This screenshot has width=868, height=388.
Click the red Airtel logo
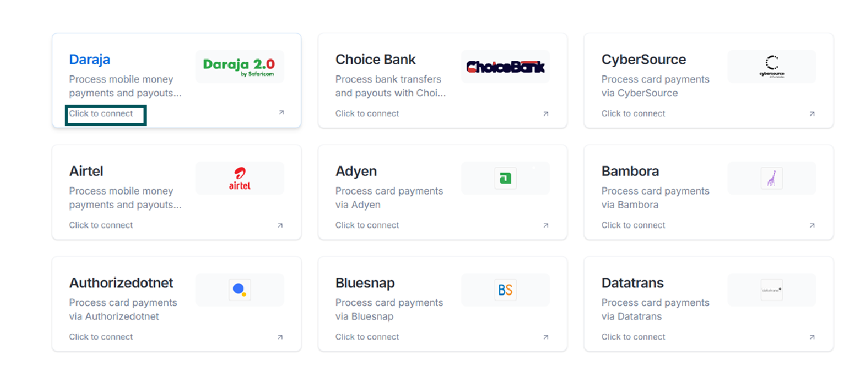240,178
